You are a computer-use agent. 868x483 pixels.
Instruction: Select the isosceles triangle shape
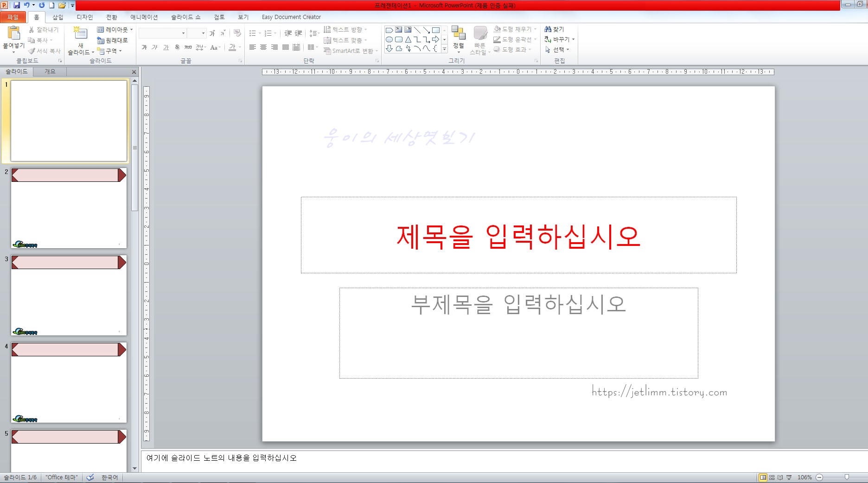point(408,39)
